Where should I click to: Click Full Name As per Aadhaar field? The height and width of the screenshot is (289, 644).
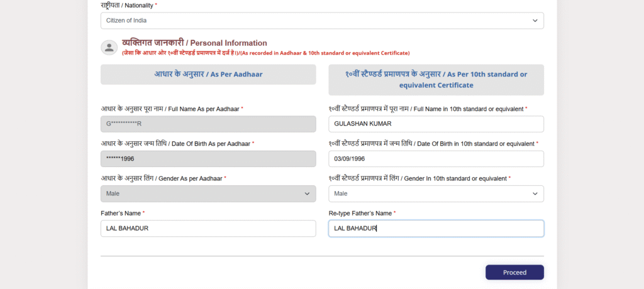pos(208,124)
